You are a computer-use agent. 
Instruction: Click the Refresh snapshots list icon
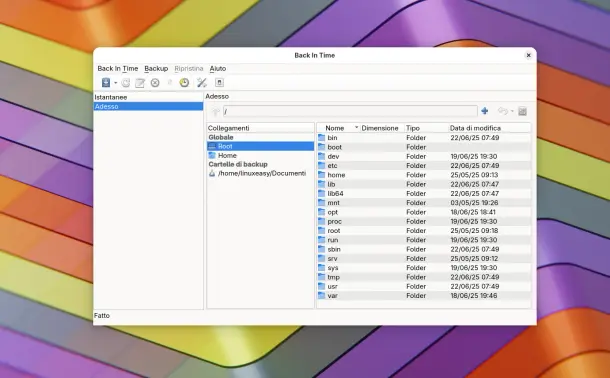pyautogui.click(x=126, y=82)
